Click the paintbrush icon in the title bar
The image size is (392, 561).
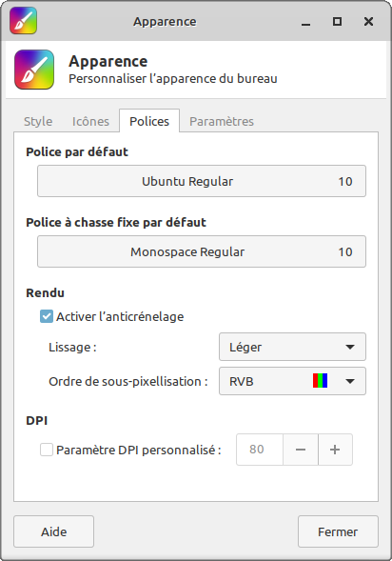click(x=23, y=21)
